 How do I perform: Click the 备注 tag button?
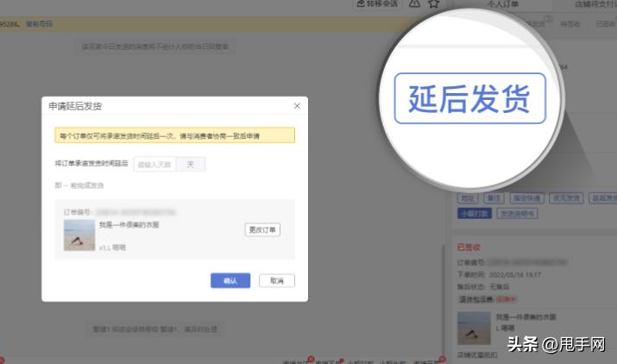[x=493, y=198]
